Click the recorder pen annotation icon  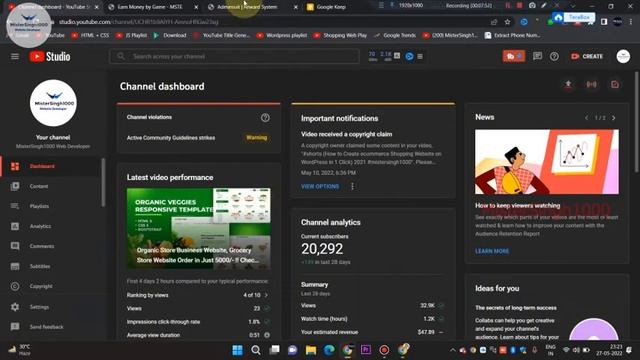(544, 6)
